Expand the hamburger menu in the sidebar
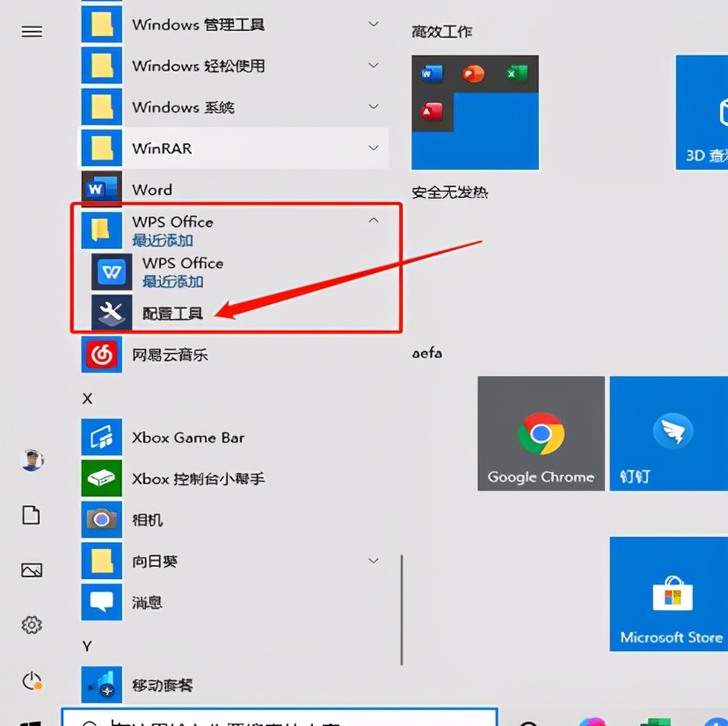This screenshot has width=728, height=726. click(x=32, y=32)
